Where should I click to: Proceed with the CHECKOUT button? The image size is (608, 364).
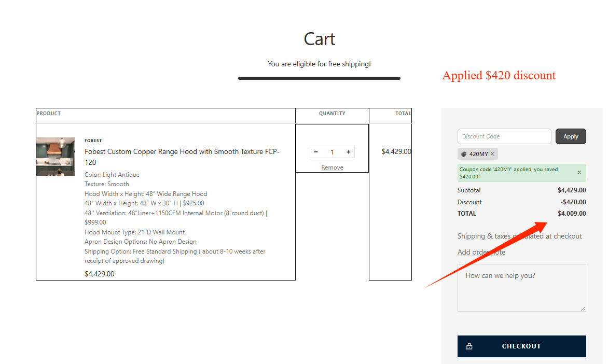click(521, 346)
